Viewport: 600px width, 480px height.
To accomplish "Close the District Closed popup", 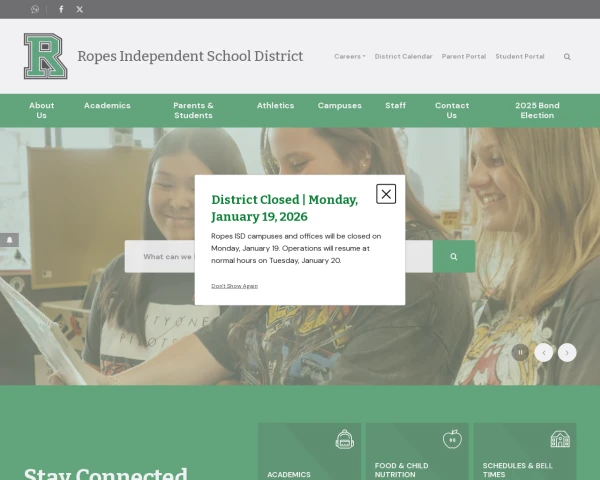I will (x=386, y=194).
